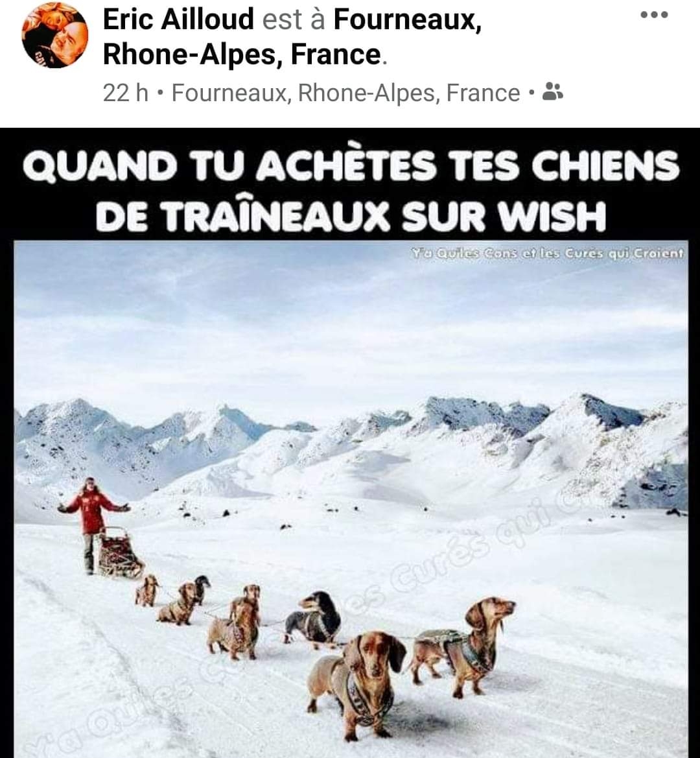Viewport: 700px width, 758px height.
Task: Open the gray Fourneaux, Rhone-Alpes, France subtitle
Action: tap(346, 92)
